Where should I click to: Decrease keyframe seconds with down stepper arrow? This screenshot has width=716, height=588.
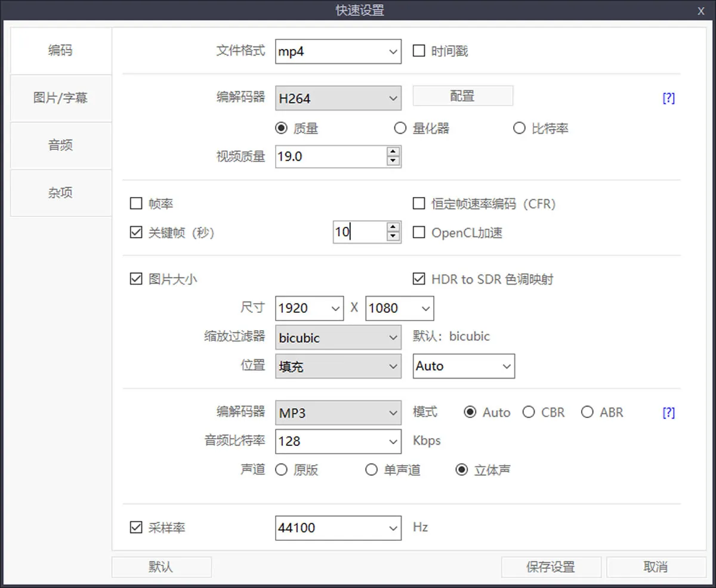pos(393,236)
